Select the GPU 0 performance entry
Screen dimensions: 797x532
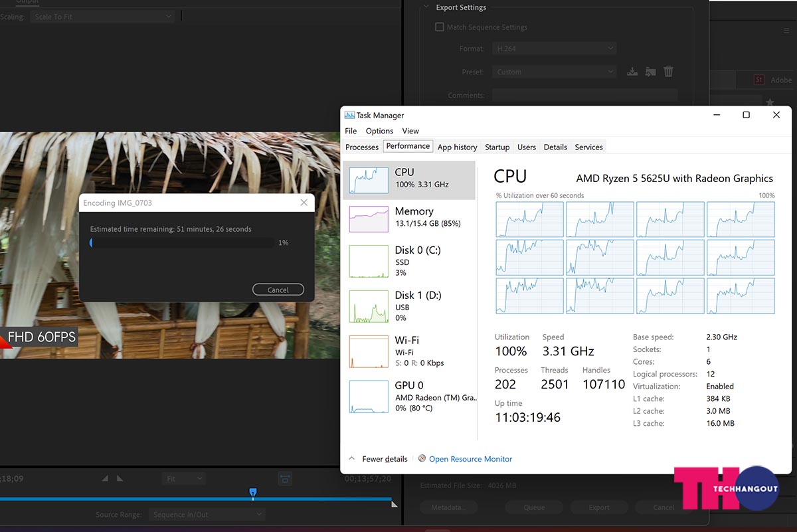[x=409, y=396]
